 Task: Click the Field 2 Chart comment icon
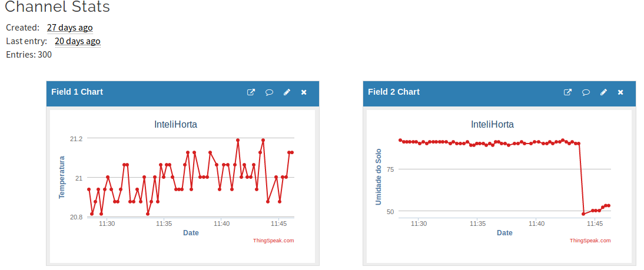pyautogui.click(x=586, y=92)
